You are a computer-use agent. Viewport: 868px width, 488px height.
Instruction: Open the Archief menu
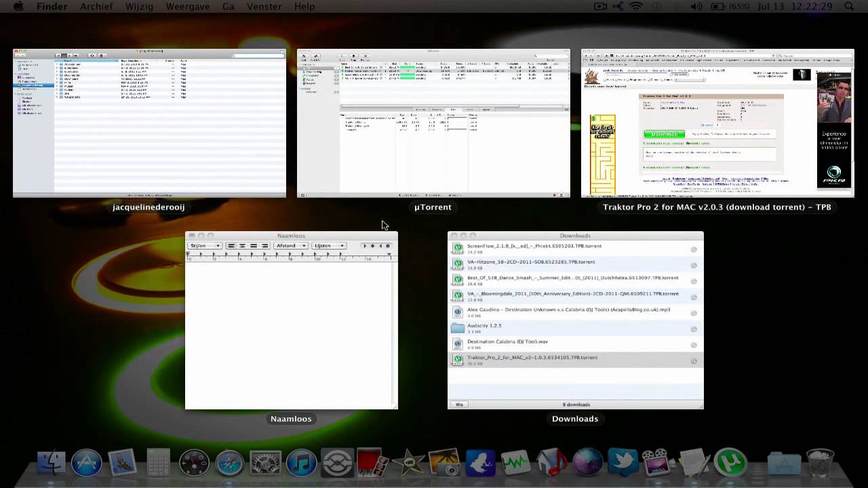[96, 6]
